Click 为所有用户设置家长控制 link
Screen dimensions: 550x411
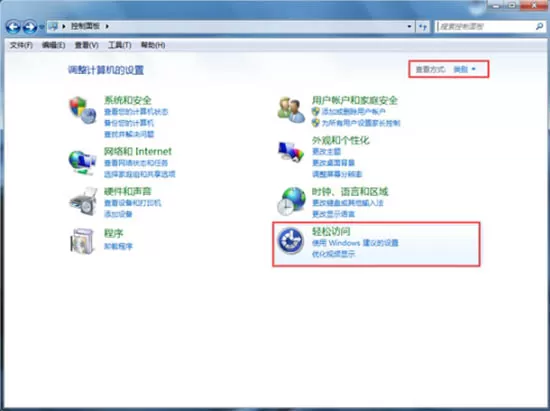pyautogui.click(x=361, y=123)
